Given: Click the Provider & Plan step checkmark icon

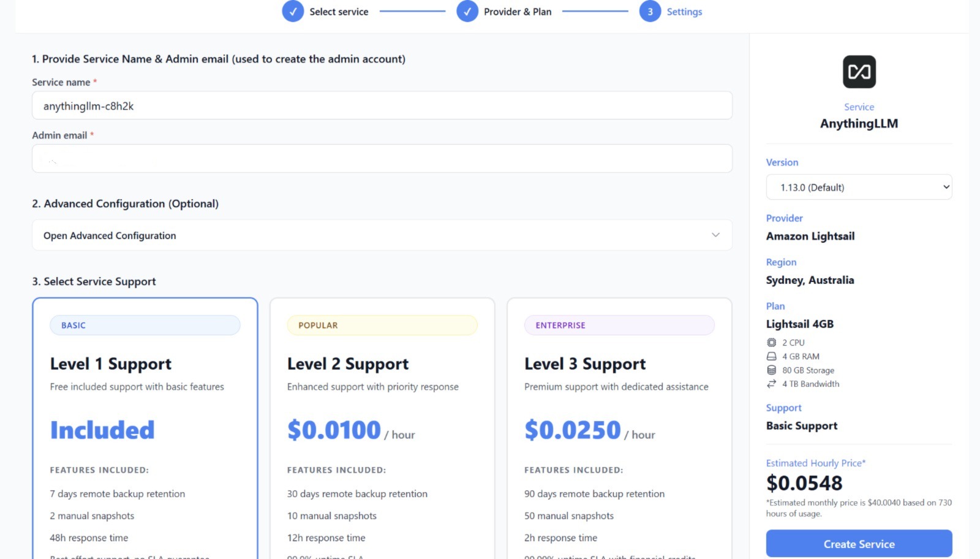Looking at the screenshot, I should 467,11.
